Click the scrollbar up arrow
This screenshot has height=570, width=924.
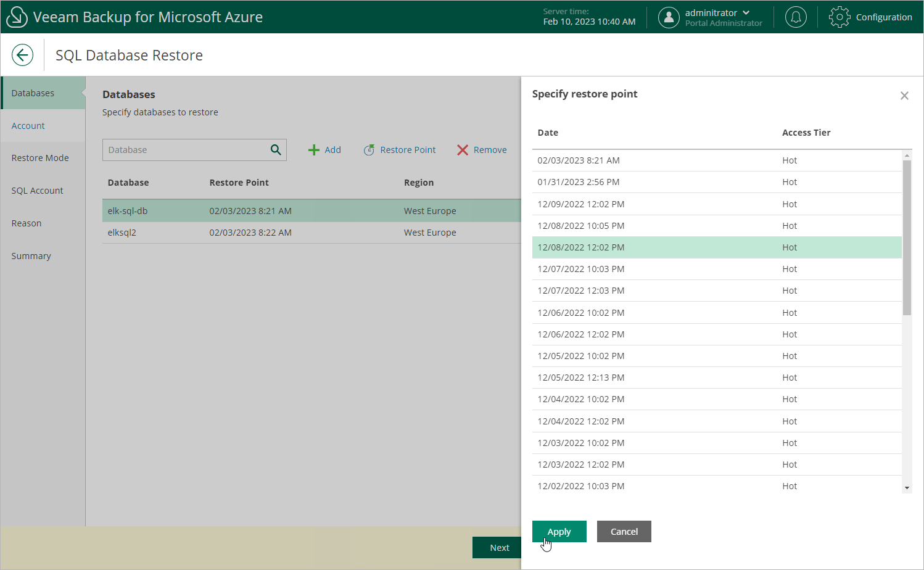[907, 155]
